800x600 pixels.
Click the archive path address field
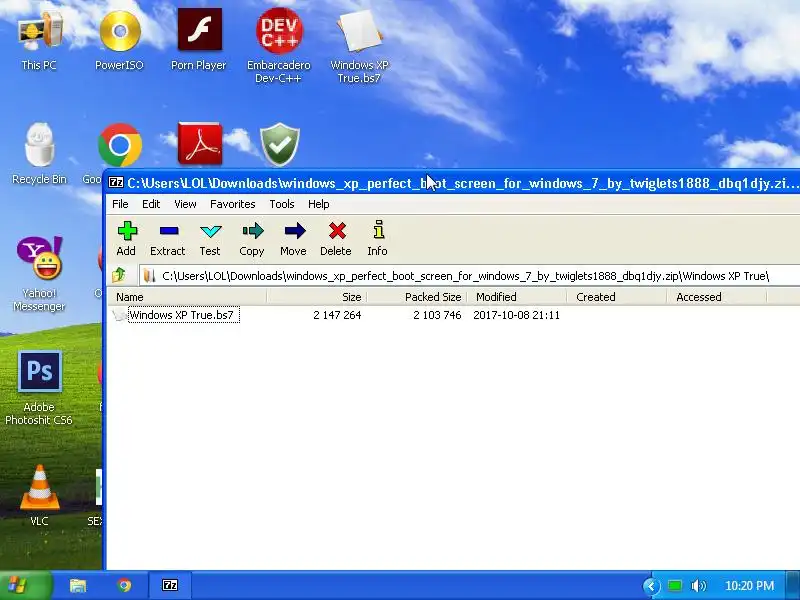469,276
